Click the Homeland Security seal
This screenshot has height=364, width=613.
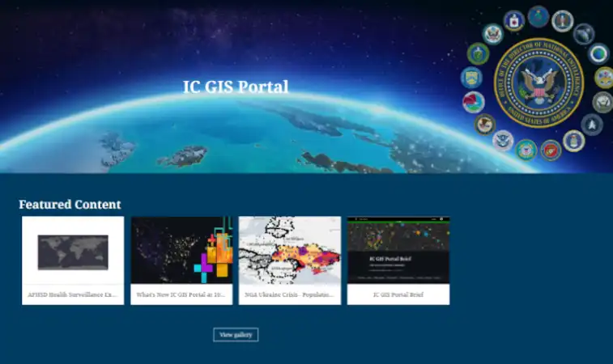coord(503,141)
